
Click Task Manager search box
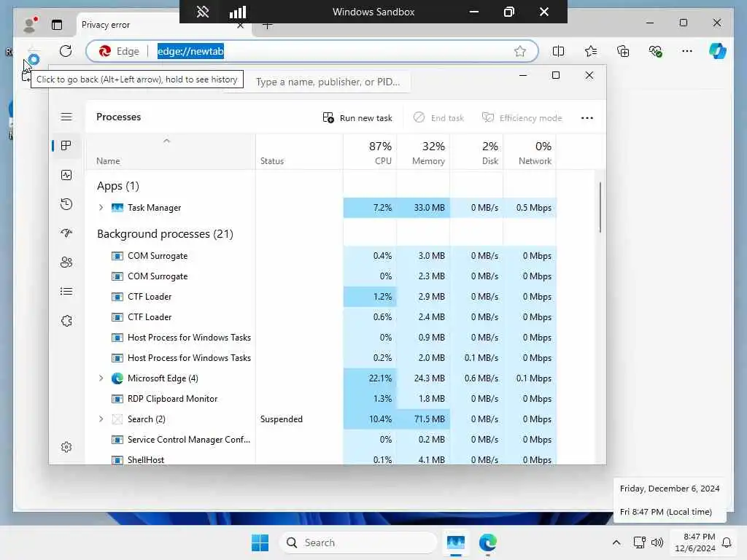pos(328,82)
